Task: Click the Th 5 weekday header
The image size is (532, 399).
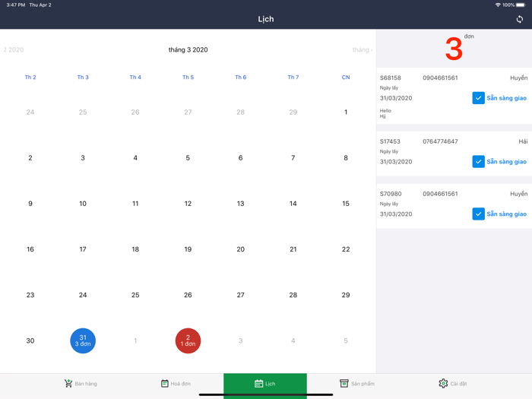Action: tap(188, 78)
